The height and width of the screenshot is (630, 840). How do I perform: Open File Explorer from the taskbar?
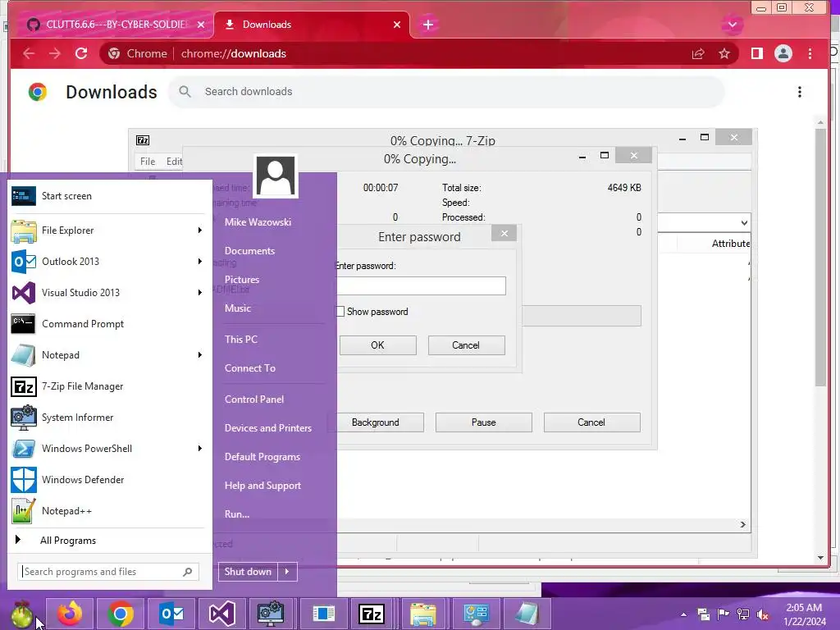click(x=422, y=614)
